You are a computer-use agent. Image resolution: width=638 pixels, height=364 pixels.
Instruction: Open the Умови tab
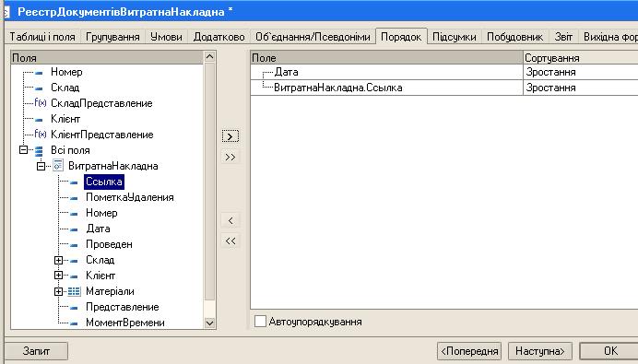[x=166, y=37]
